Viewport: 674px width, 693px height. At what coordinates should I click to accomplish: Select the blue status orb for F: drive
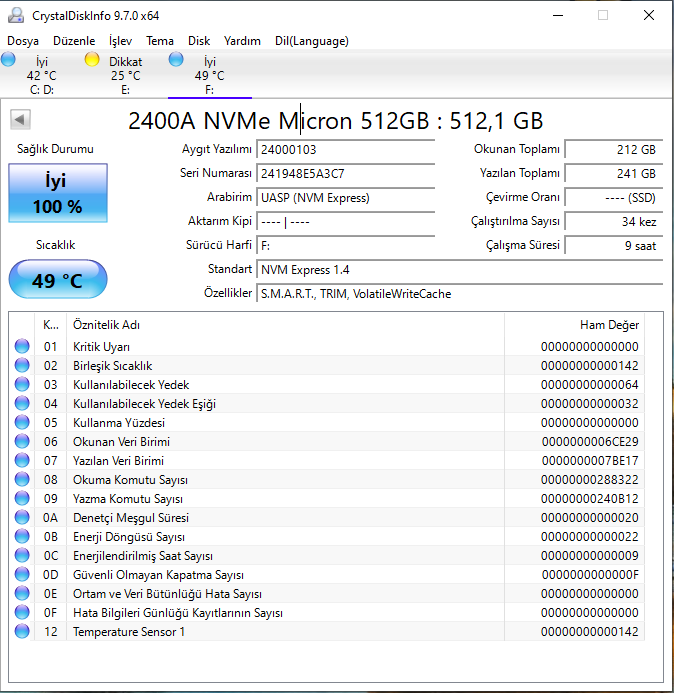point(176,59)
